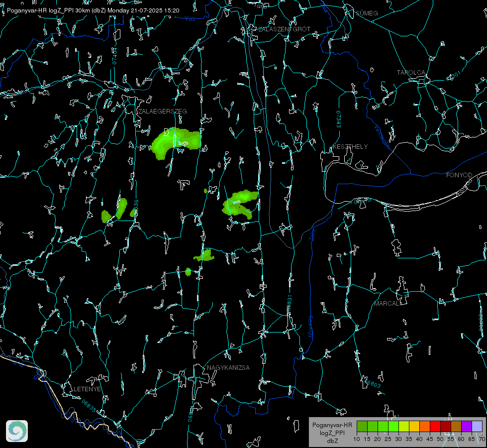This screenshot has width=487, height=448.
Task: Click the 07343 route number label
Action: click(x=339, y=119)
